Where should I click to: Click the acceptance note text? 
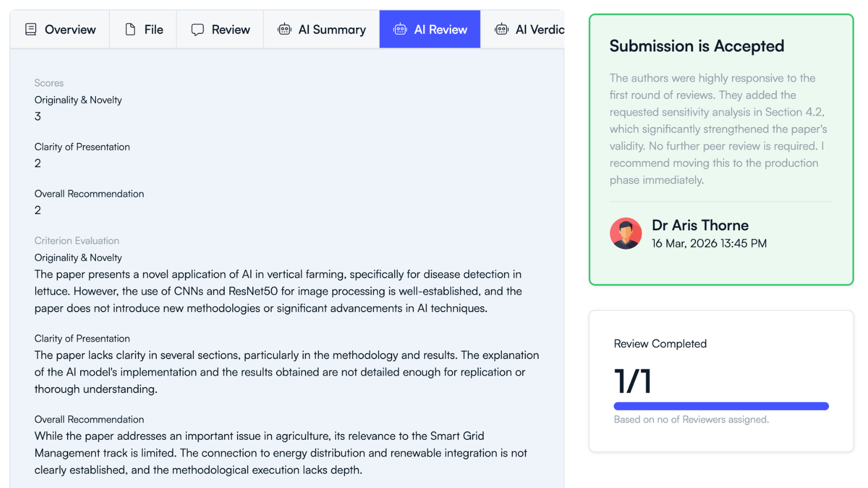pos(717,129)
